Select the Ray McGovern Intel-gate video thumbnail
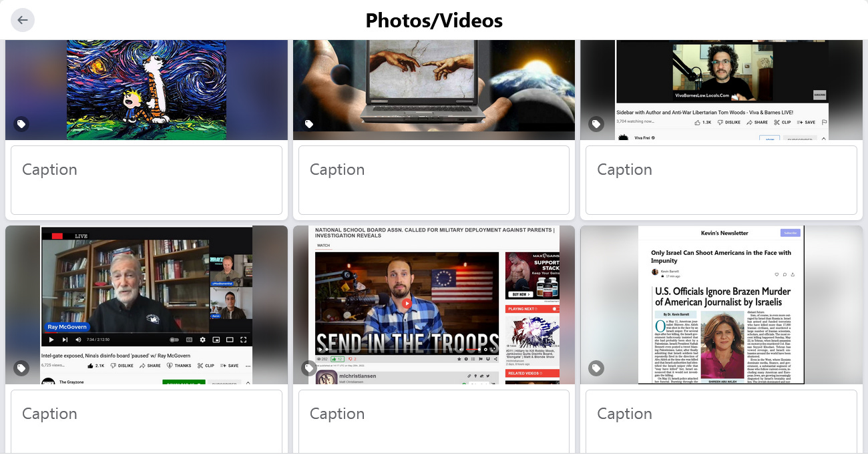 pos(146,305)
